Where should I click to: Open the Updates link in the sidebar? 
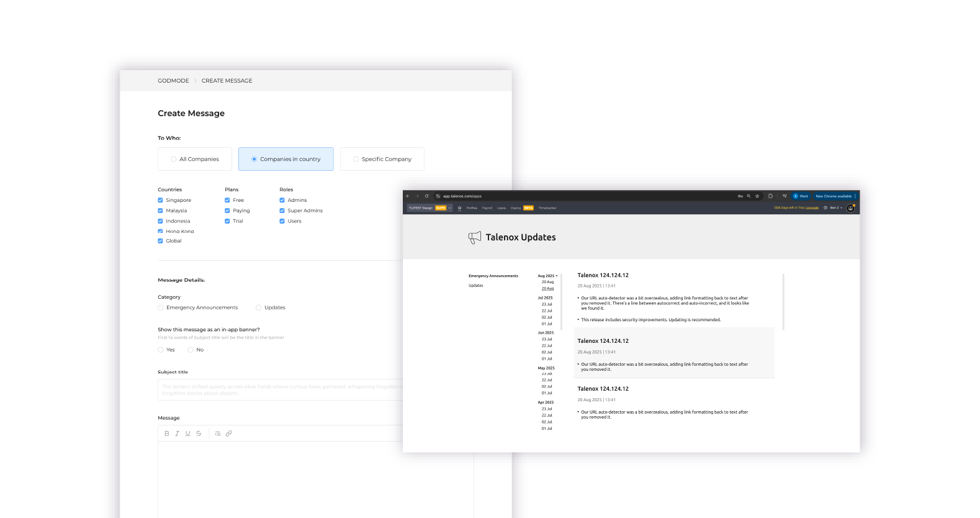pyautogui.click(x=476, y=286)
